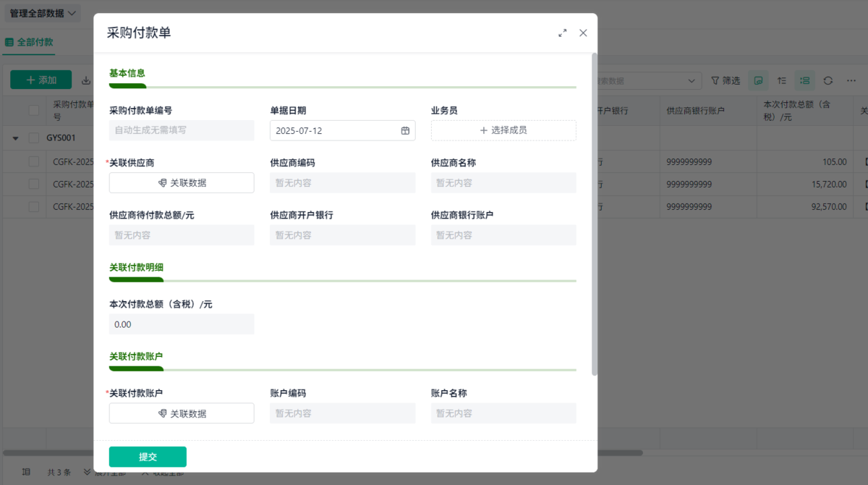Click the 采购付款单编号 auto-generated field
868x485 pixels.
(x=182, y=130)
